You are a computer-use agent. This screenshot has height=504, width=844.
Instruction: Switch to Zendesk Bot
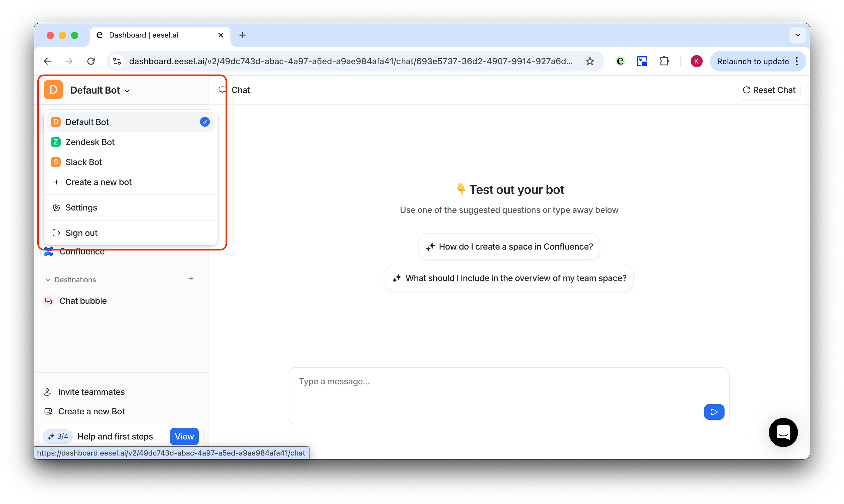click(x=131, y=142)
